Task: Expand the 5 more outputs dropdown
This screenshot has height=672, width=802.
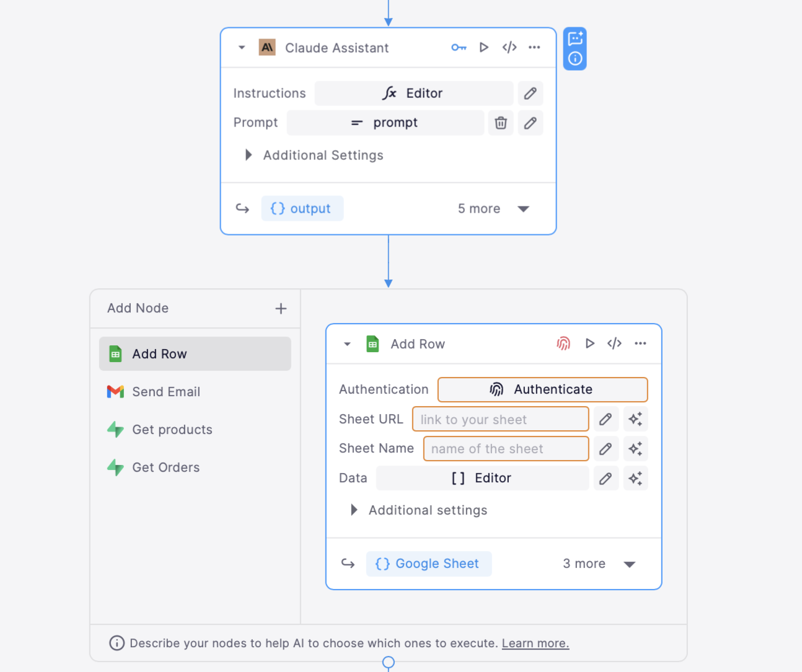Action: pyautogui.click(x=493, y=209)
